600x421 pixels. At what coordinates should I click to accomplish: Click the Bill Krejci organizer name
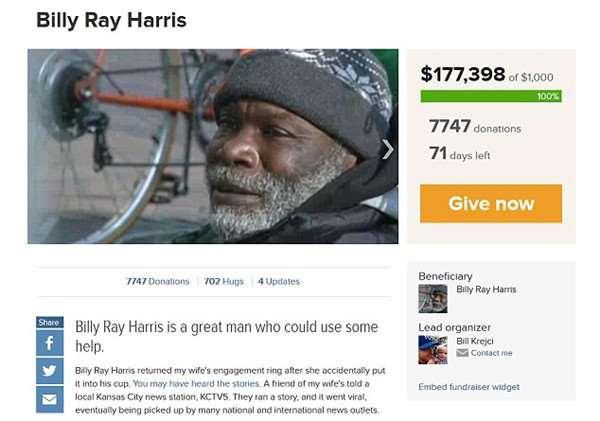[475, 341]
